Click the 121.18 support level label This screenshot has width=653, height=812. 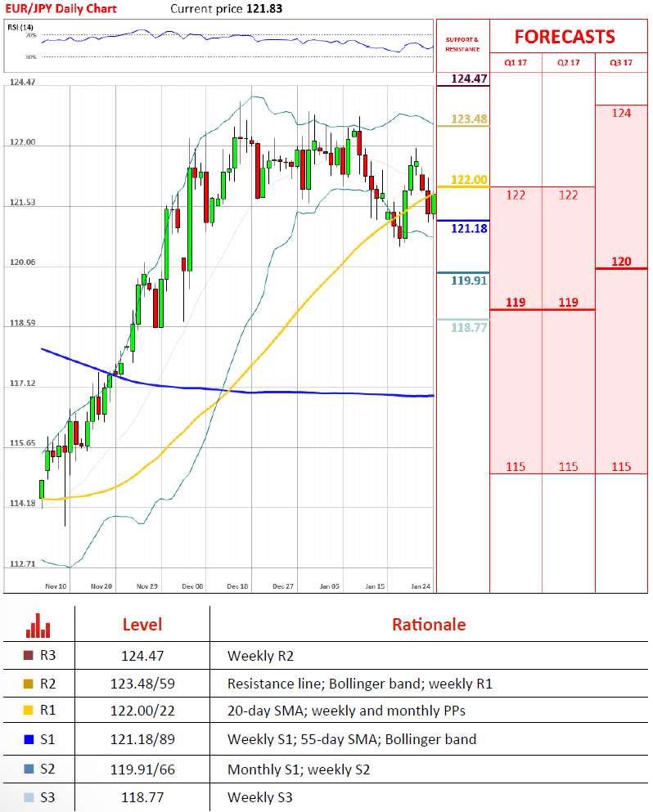[469, 228]
